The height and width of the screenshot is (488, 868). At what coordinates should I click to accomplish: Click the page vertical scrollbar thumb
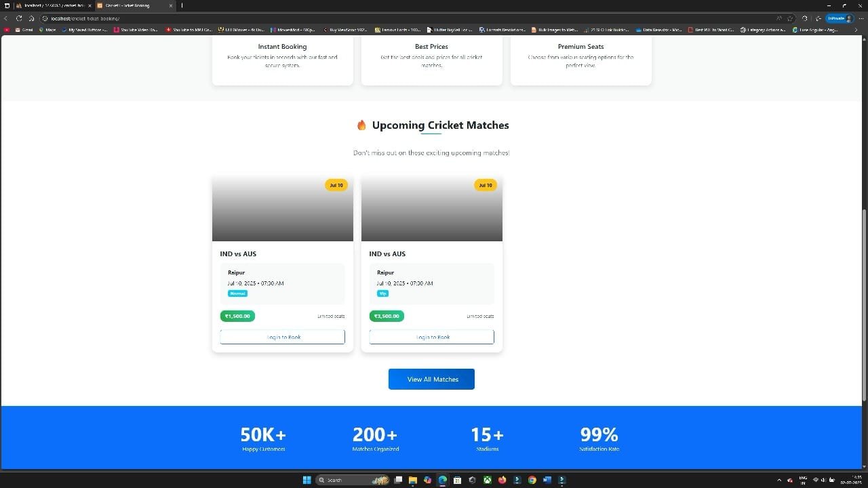864,305
